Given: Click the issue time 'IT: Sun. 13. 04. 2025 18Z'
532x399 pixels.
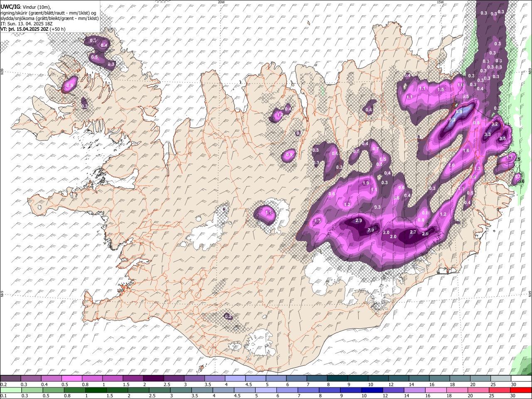Looking at the screenshot, I should pyautogui.click(x=27, y=24).
